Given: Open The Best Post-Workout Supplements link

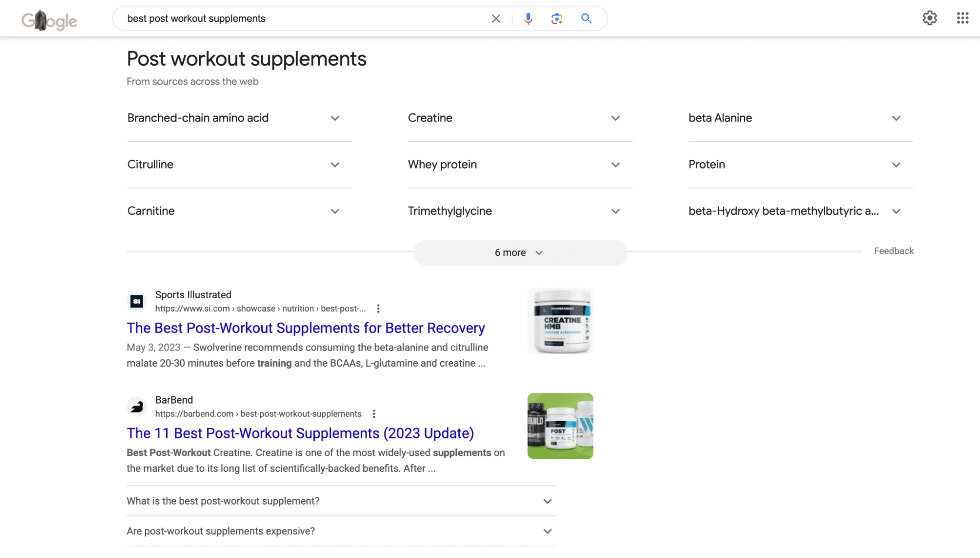Looking at the screenshot, I should 305,328.
